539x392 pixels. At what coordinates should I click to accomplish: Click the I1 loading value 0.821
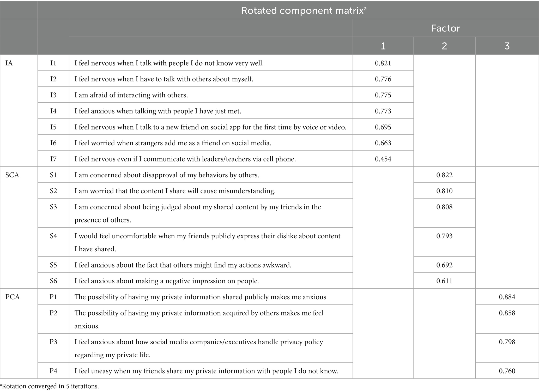pos(383,63)
